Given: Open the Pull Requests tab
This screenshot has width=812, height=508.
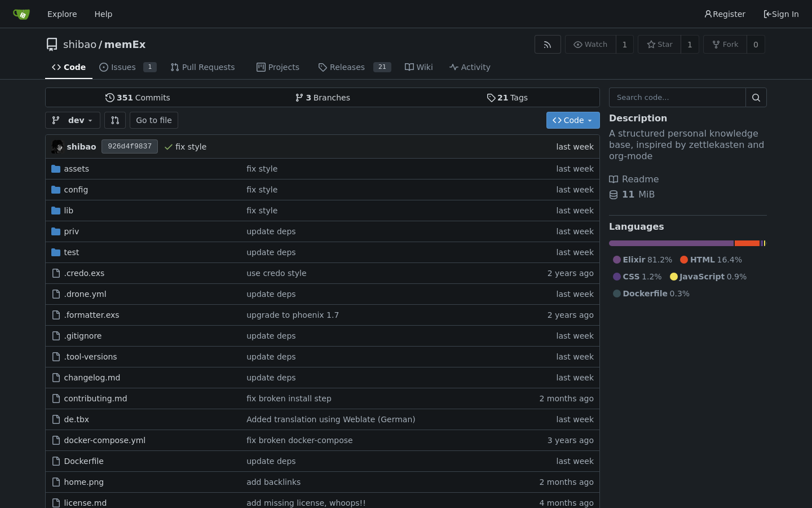Looking at the screenshot, I should [x=202, y=67].
